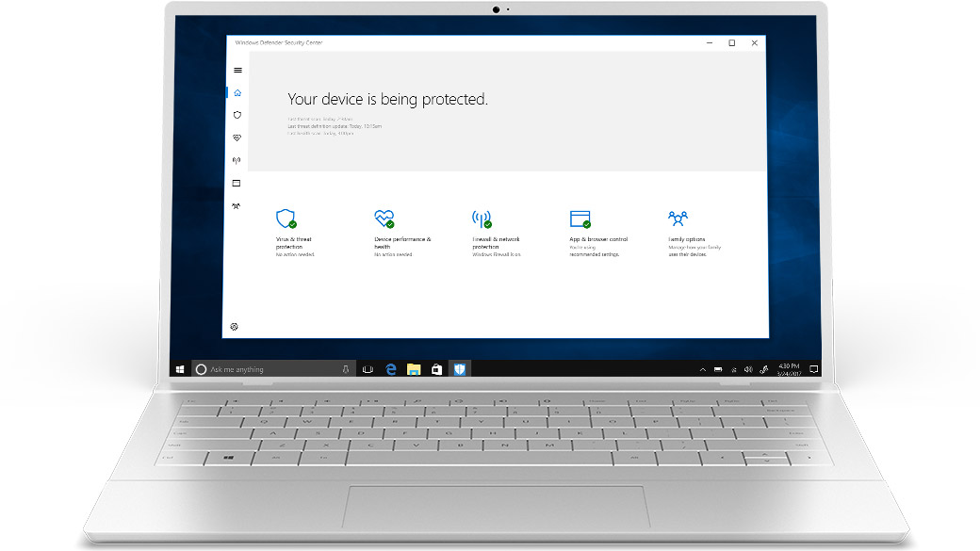Launch Windows Defender from the taskbar
The image size is (980, 551).
459,368
